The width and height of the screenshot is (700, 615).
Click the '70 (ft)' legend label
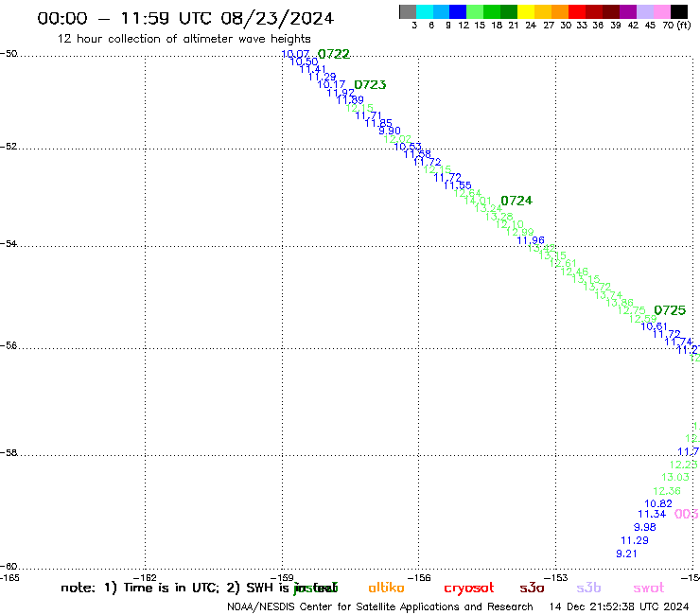click(676, 26)
